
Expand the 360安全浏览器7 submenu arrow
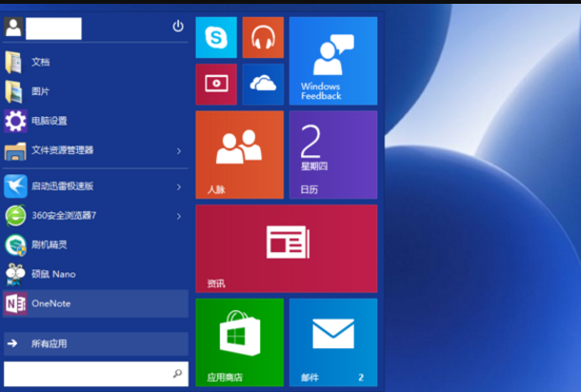coord(178,216)
